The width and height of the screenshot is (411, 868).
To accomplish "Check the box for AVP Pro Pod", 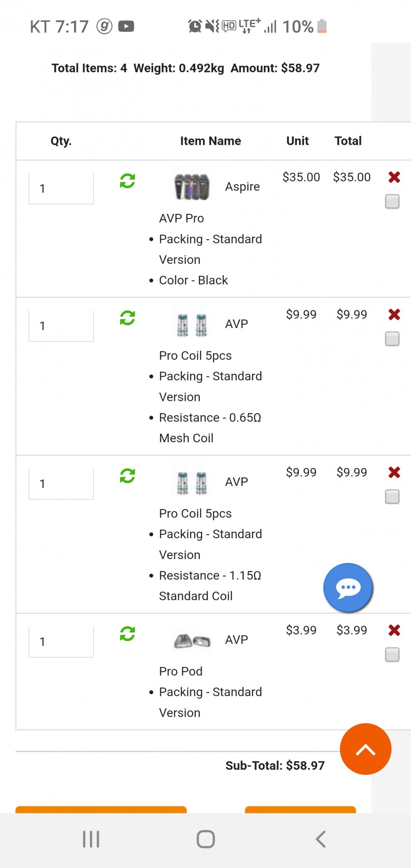I will tap(392, 655).
